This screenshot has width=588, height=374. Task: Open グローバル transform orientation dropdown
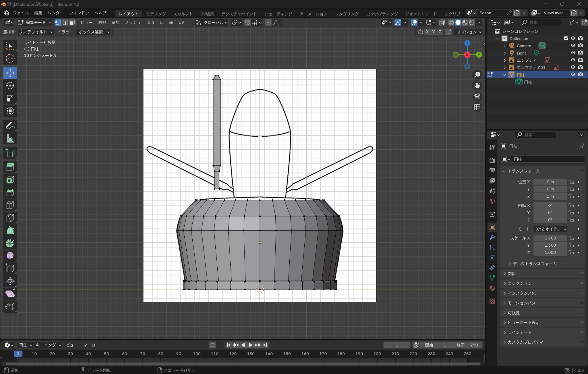click(212, 22)
